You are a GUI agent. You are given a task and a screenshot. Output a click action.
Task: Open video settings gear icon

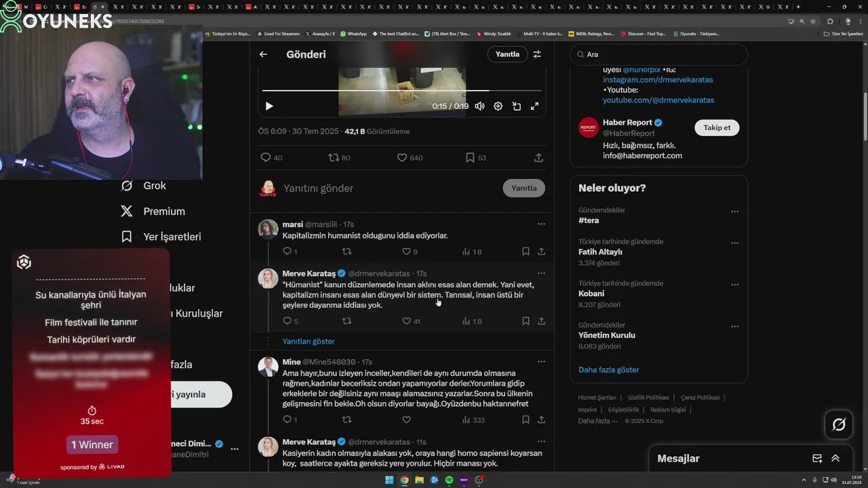click(498, 106)
